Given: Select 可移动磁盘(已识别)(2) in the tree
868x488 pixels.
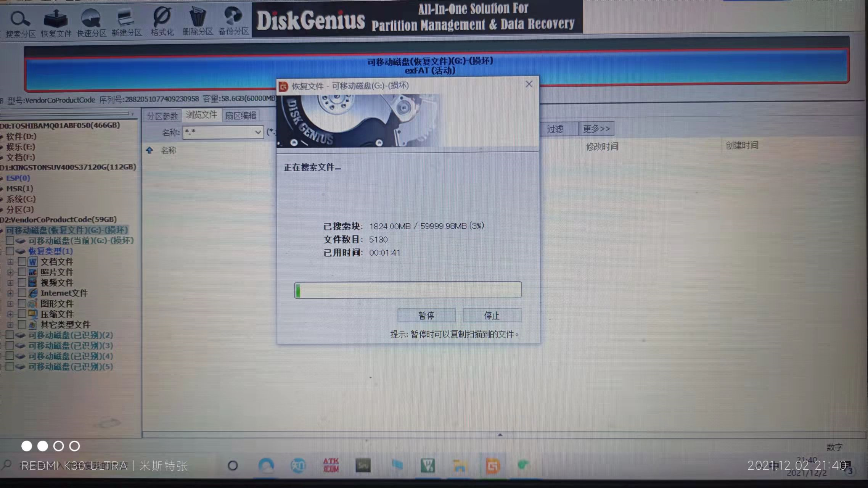Looking at the screenshot, I should point(71,335).
